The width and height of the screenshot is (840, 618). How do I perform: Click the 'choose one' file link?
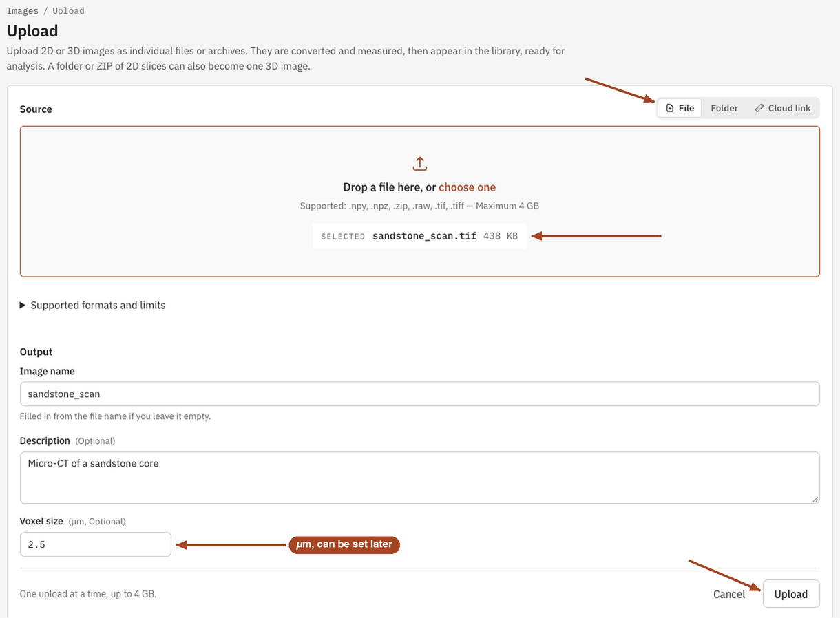(467, 187)
